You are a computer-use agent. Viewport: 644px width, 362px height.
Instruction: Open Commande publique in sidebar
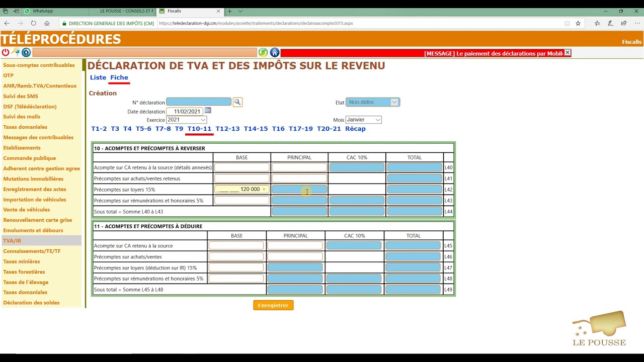click(x=30, y=158)
